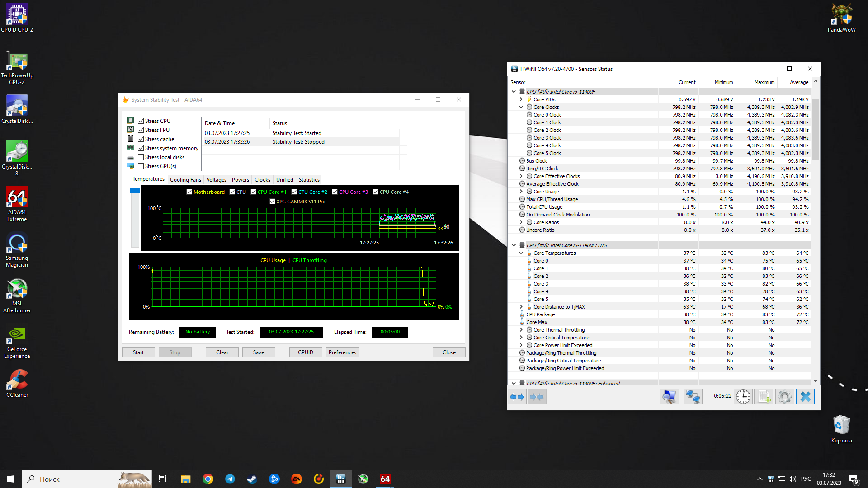Open the Statistics tab in AIDA64
The width and height of the screenshot is (868, 488).
pyautogui.click(x=309, y=180)
